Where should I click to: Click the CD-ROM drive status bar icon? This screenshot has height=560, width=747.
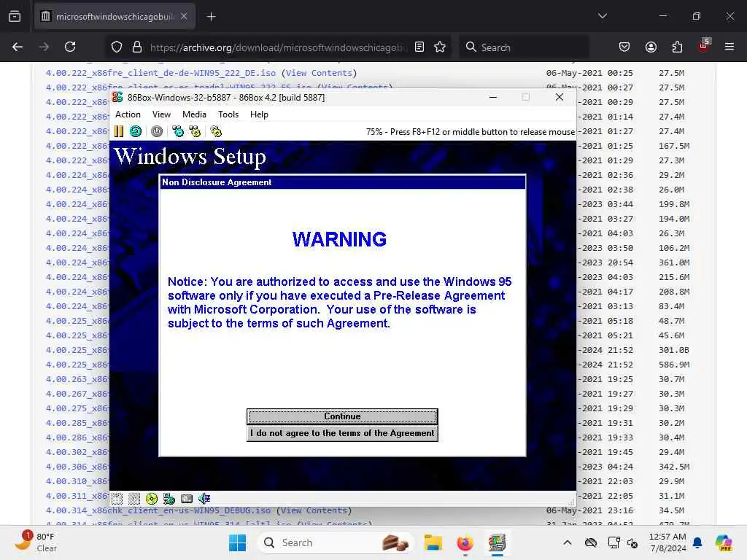tap(152, 499)
